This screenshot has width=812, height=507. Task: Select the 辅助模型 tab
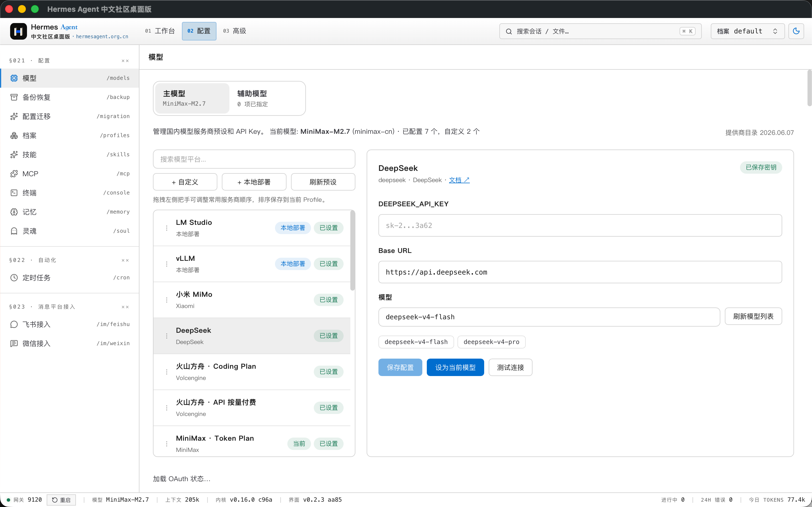pos(266,98)
